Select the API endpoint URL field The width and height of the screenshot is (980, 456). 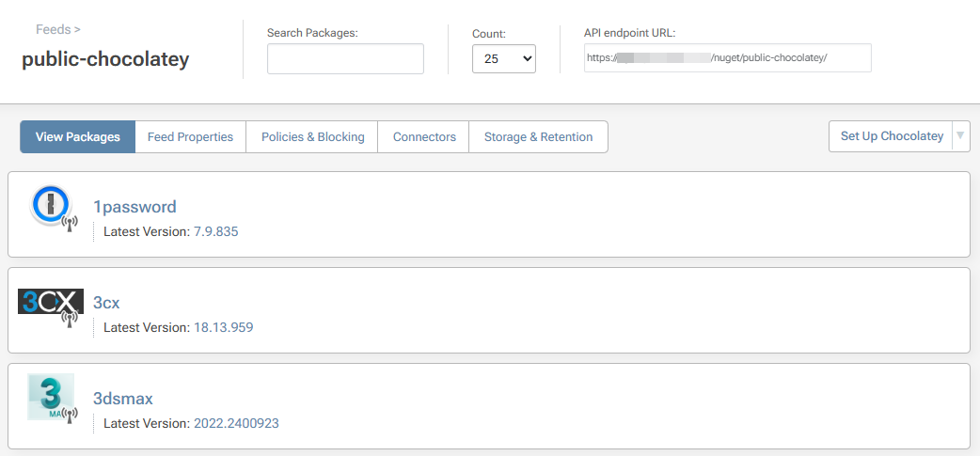coord(728,58)
